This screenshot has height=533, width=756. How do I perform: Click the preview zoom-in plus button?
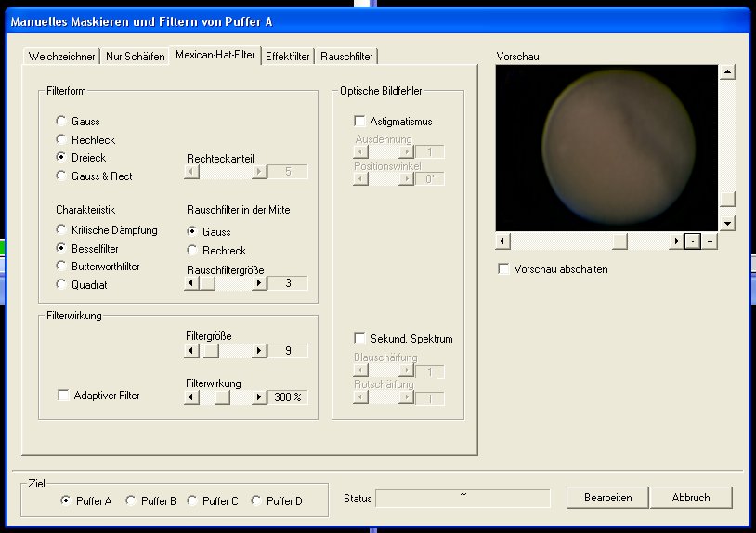coord(709,241)
